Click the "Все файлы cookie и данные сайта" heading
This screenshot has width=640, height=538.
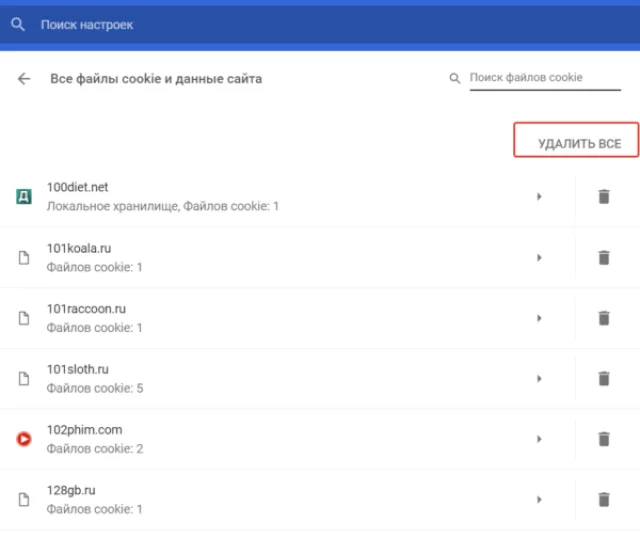point(156,79)
